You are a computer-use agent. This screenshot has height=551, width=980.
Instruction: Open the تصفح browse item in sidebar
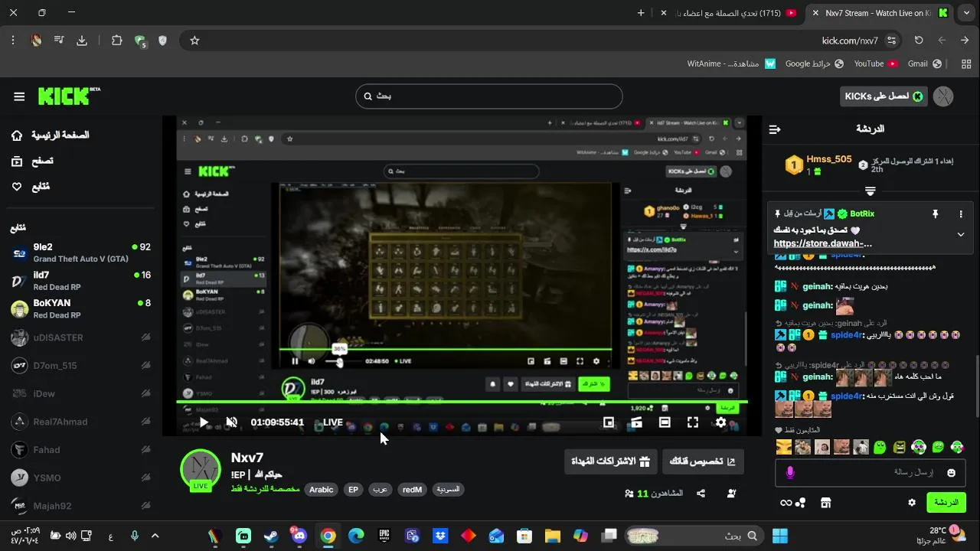(32, 161)
